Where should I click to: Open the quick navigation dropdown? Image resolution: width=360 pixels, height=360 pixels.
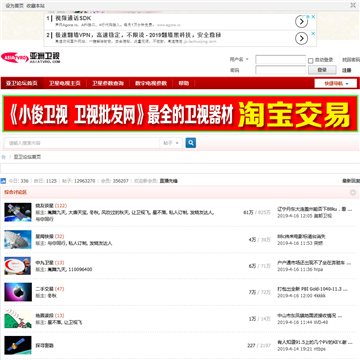click(336, 83)
